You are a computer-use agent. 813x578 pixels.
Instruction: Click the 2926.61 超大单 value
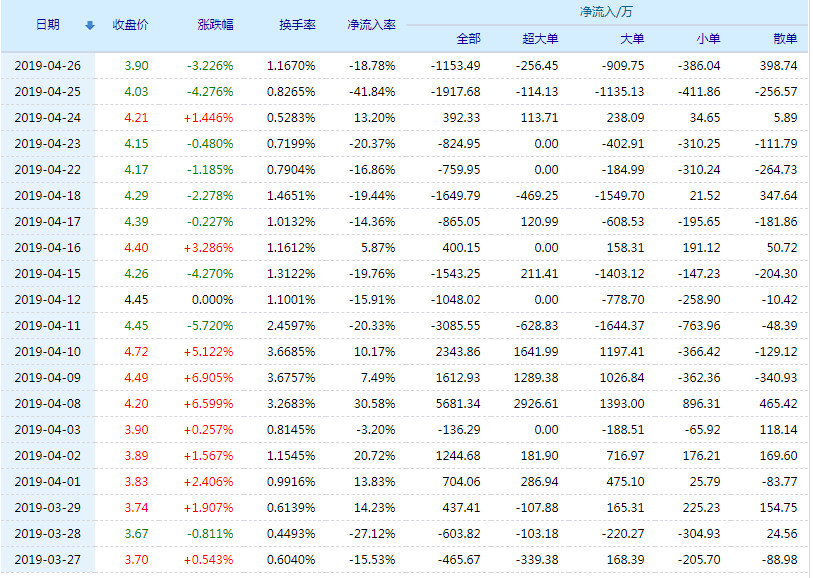pos(534,404)
